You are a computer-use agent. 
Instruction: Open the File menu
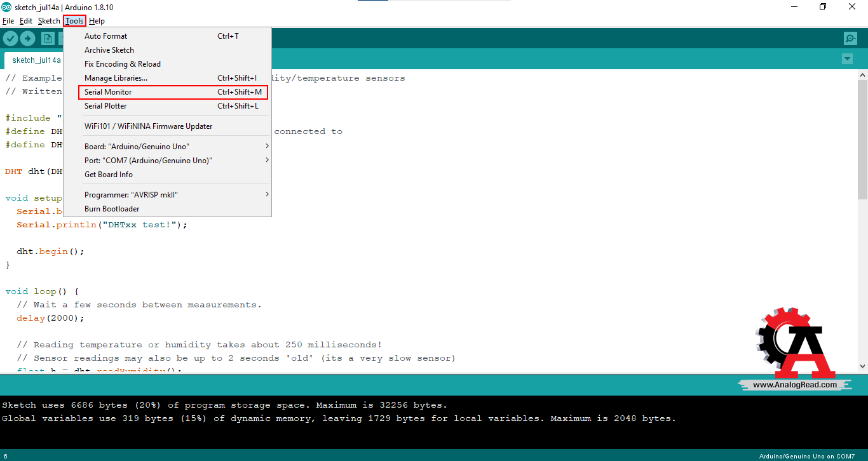8,21
